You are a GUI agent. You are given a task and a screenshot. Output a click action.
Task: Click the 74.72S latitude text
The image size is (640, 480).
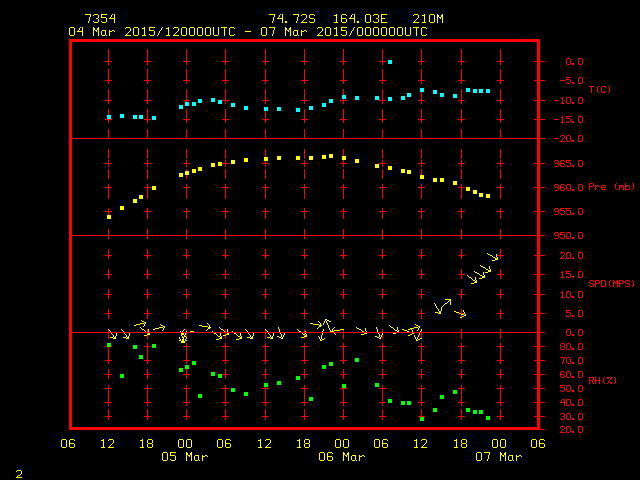tap(291, 19)
